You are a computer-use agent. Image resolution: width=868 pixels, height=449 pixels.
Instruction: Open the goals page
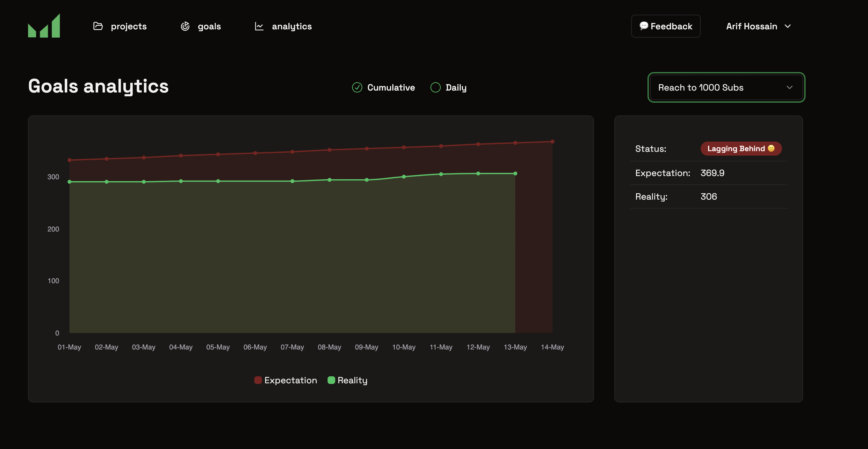[201, 26]
